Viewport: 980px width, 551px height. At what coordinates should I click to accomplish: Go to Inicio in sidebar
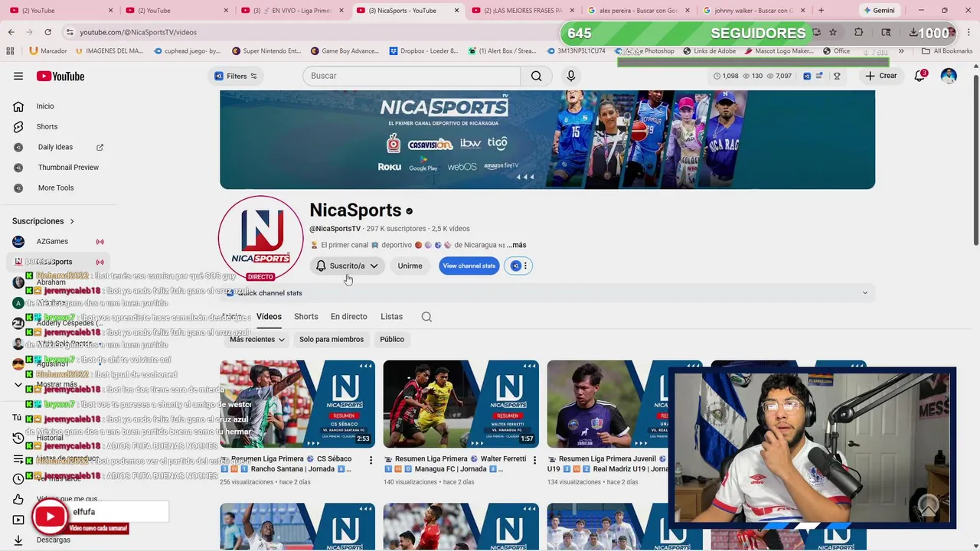tap(45, 106)
